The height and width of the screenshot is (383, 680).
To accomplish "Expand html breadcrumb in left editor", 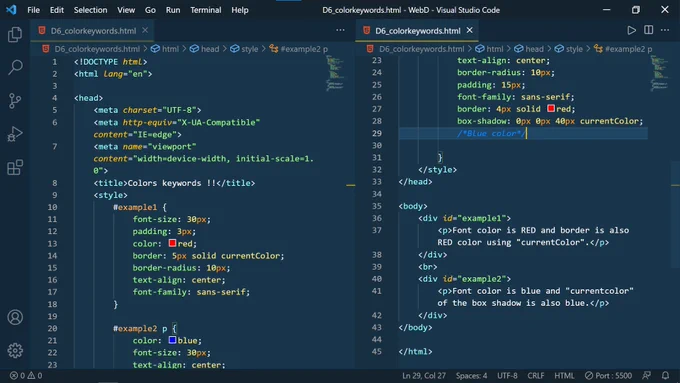I will [x=165, y=49].
